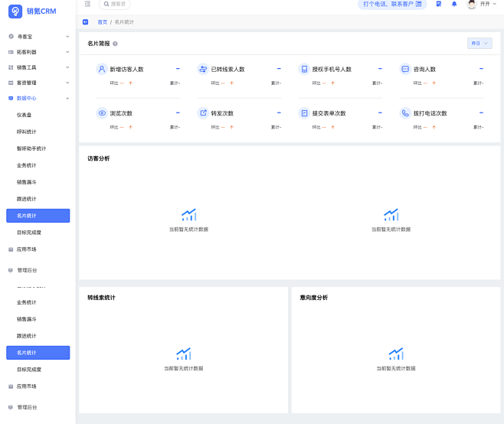Image resolution: width=504 pixels, height=424 pixels.
Task: Click the 已转线索人数 label
Action: [x=228, y=70]
